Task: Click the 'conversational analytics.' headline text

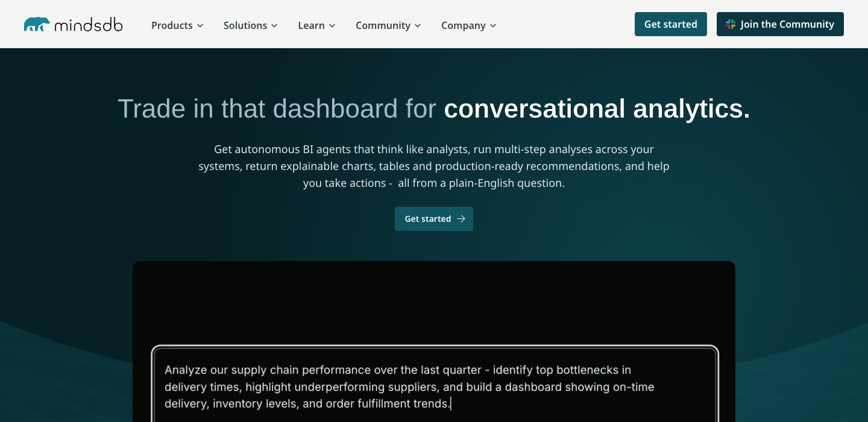Action: tap(597, 109)
